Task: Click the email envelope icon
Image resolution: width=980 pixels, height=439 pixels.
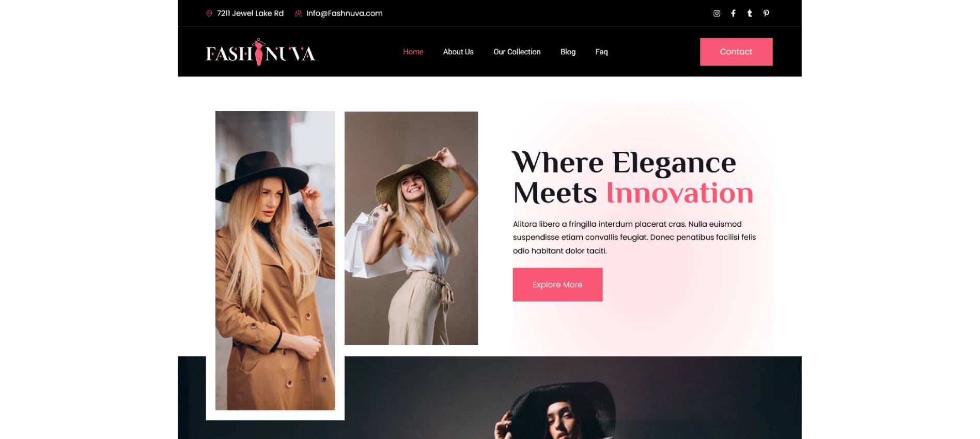Action: pos(299,13)
